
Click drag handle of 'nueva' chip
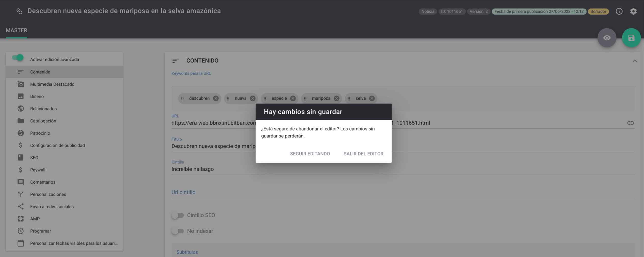[228, 98]
